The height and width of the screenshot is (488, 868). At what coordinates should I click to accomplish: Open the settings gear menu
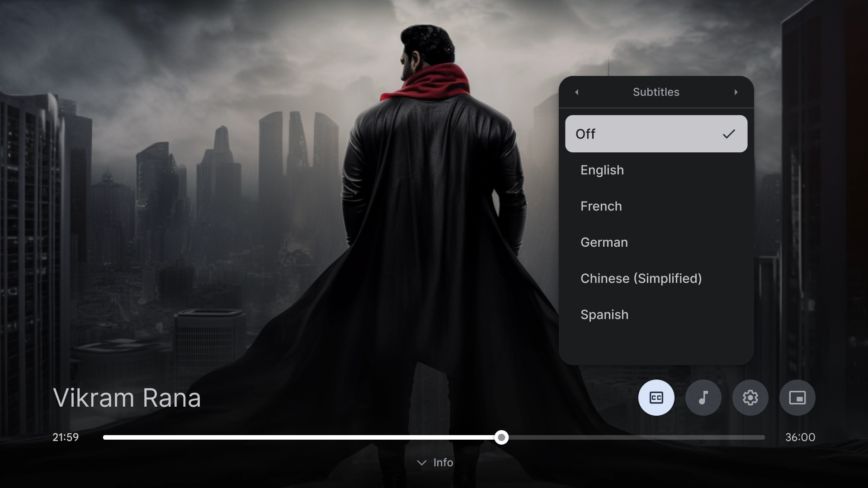click(x=750, y=398)
